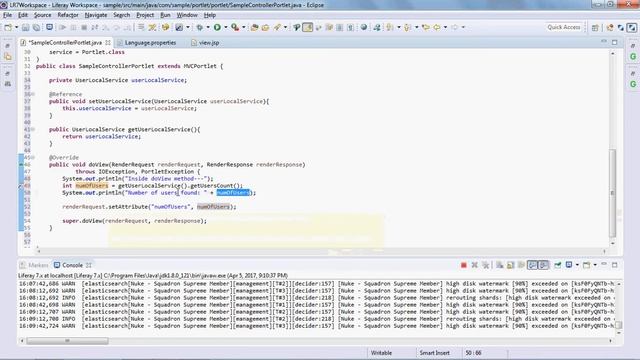
Task: Click the Back navigation arrow icon
Action: [437, 27]
